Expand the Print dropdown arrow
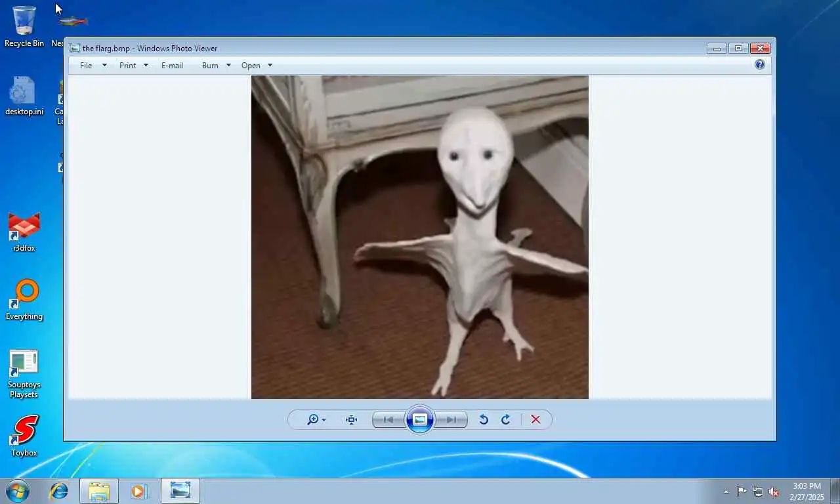 pos(146,66)
